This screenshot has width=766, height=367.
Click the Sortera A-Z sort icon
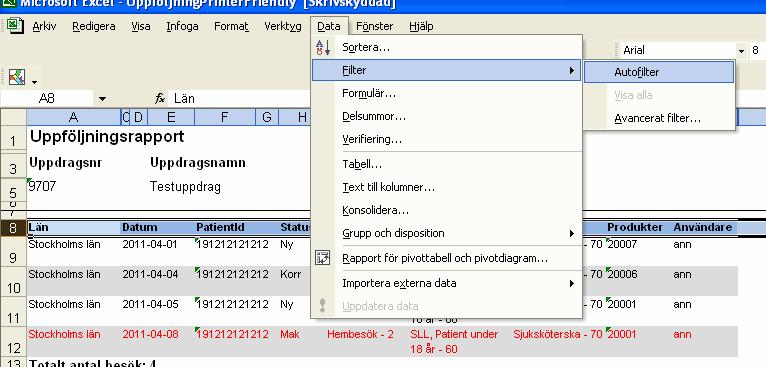pyautogui.click(x=323, y=47)
